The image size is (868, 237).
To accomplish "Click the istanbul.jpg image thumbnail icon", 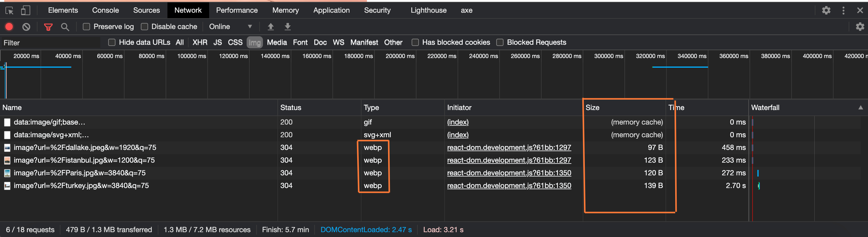I will (x=7, y=161).
